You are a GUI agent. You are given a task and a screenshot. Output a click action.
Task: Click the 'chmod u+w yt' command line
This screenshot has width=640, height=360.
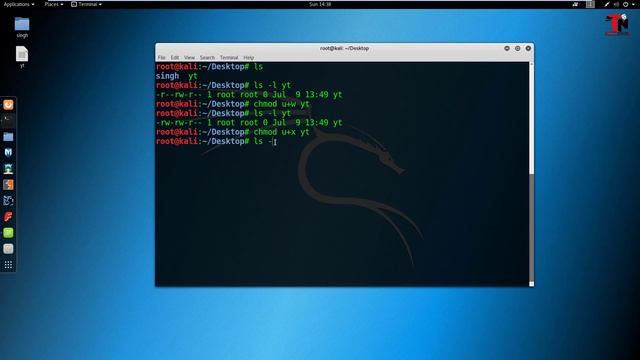click(x=233, y=104)
